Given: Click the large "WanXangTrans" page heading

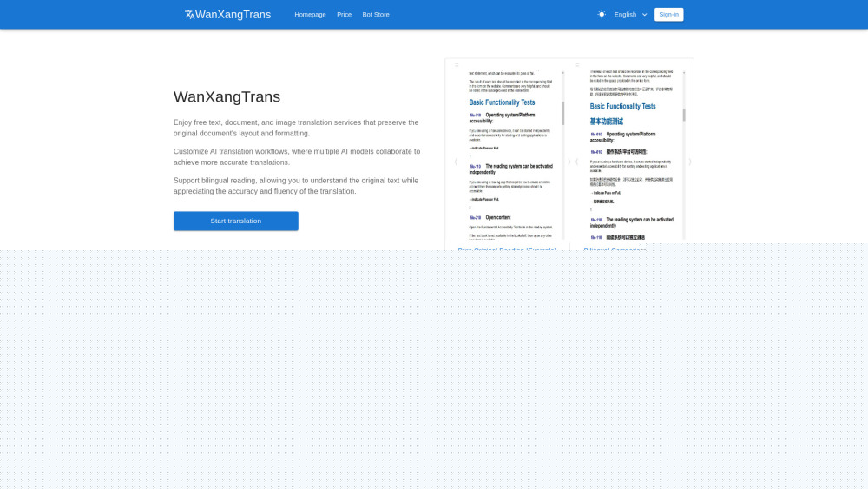Looking at the screenshot, I should point(227,97).
